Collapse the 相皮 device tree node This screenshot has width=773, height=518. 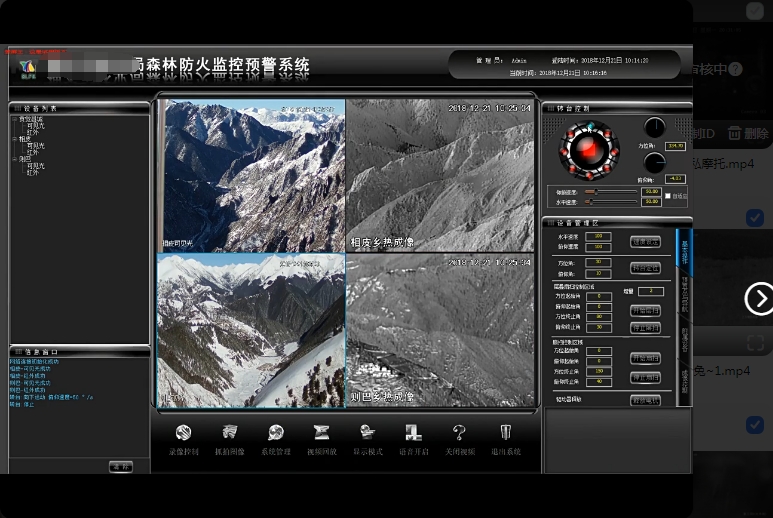coord(14,139)
